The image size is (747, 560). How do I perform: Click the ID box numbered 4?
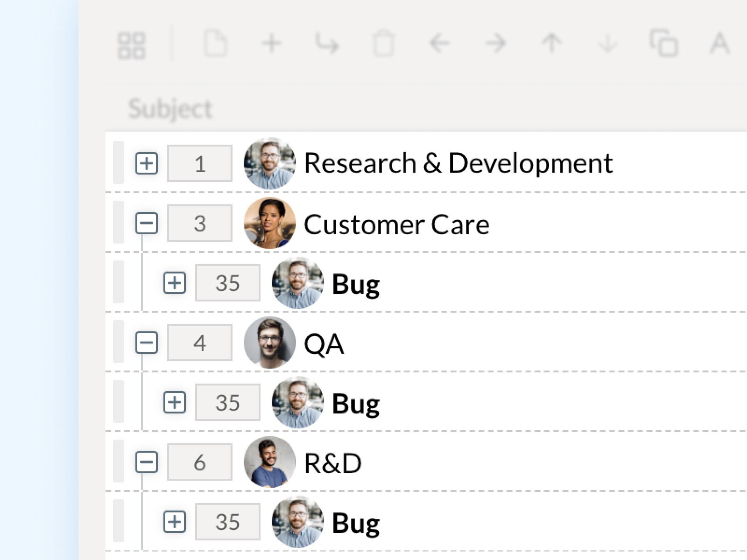coord(200,343)
